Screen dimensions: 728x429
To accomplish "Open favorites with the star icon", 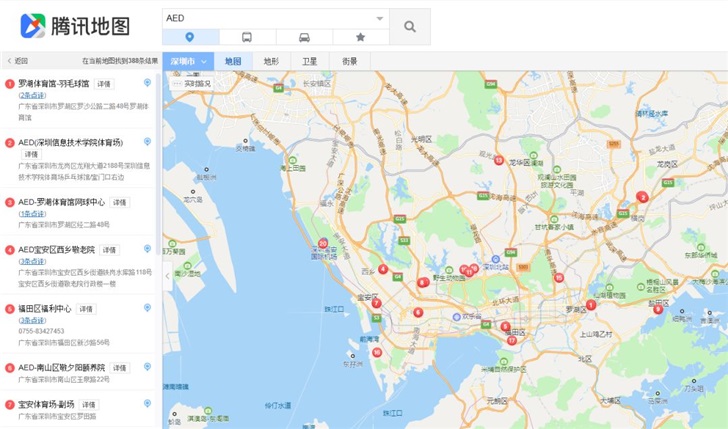I will point(361,37).
